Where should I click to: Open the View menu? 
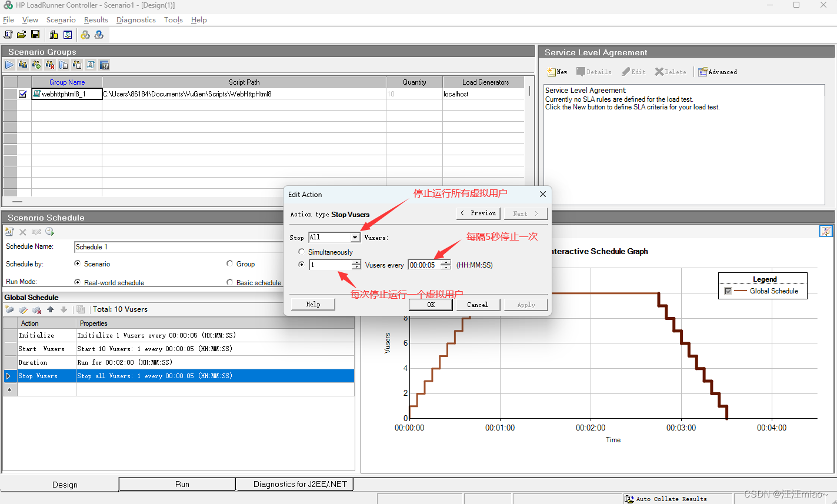30,19
